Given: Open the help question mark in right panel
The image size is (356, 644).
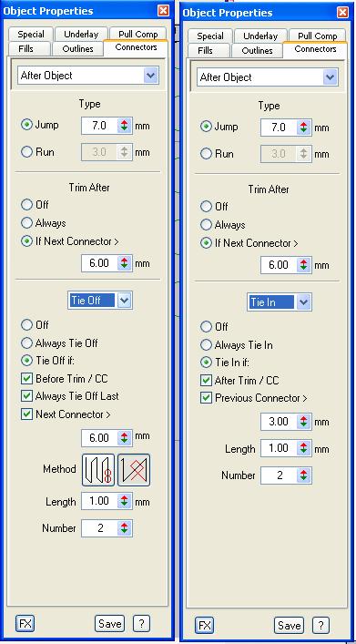Looking at the screenshot, I should (x=320, y=626).
